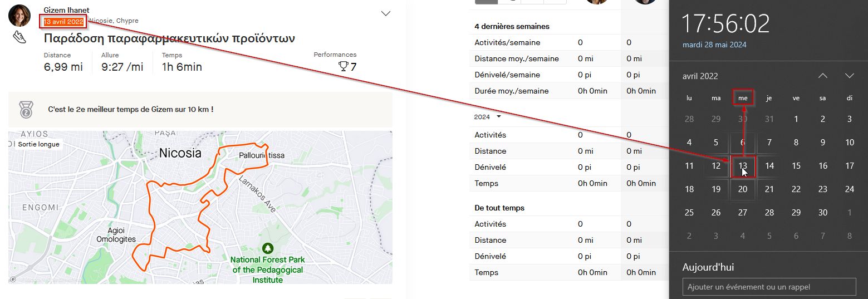This screenshot has height=299, width=868.
Task: Go to previous month in calendar
Action: click(822, 76)
